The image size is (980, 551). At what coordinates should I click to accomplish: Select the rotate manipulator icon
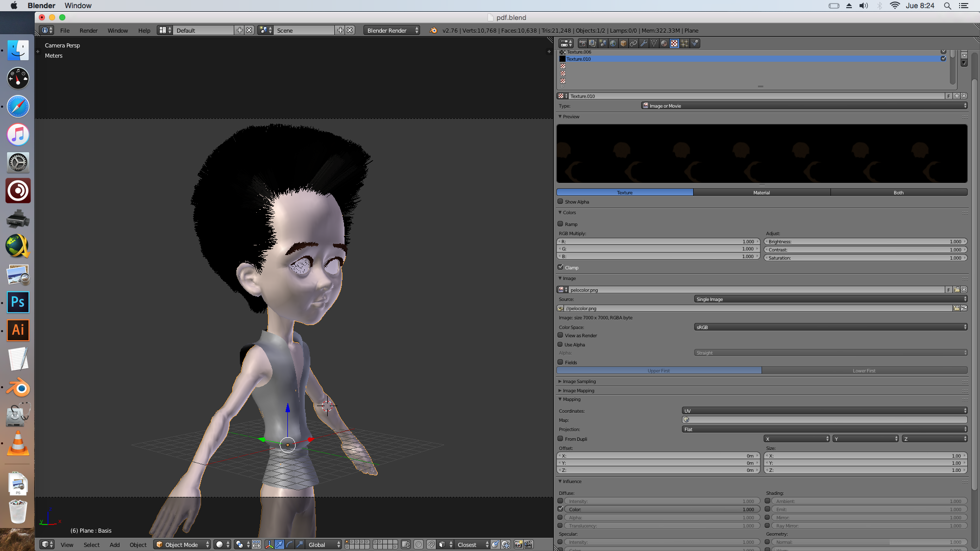pos(289,544)
